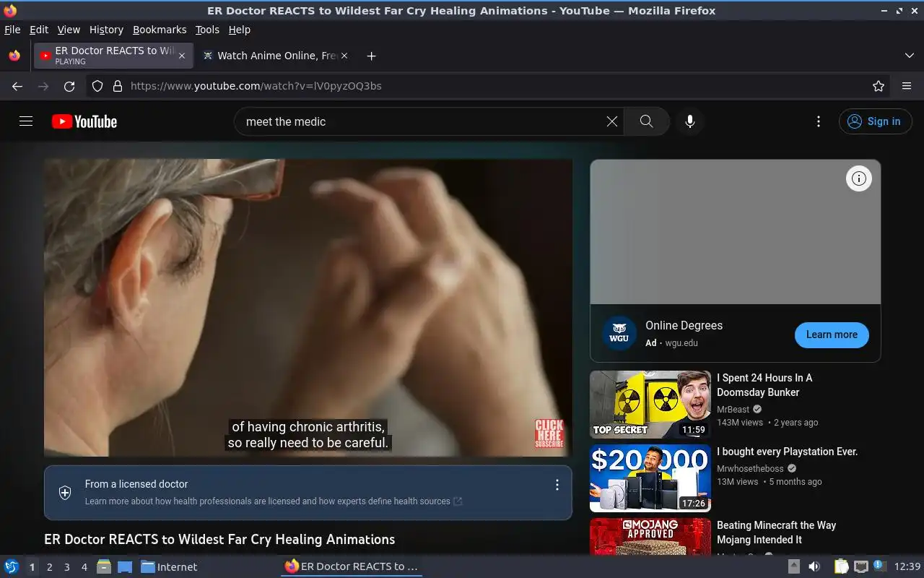Viewport: 924px width, 578px height.
Task: Open the network tray icon
Action: [860, 566]
